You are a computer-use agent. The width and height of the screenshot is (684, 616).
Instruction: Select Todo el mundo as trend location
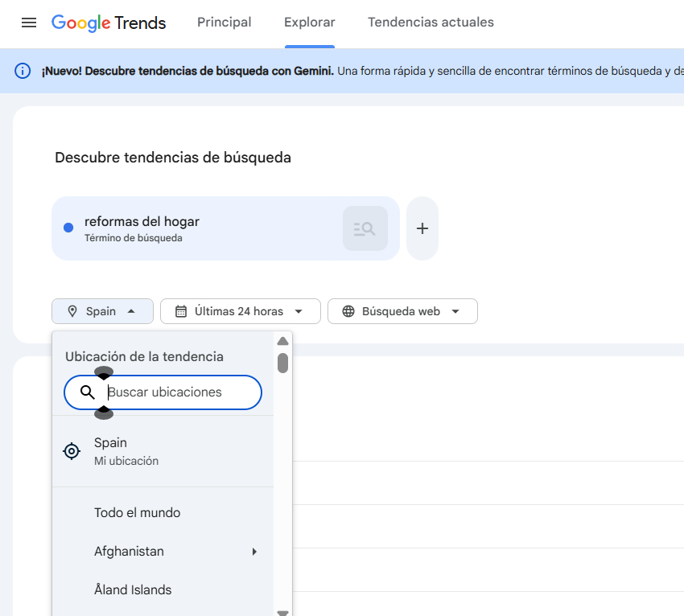tap(136, 512)
